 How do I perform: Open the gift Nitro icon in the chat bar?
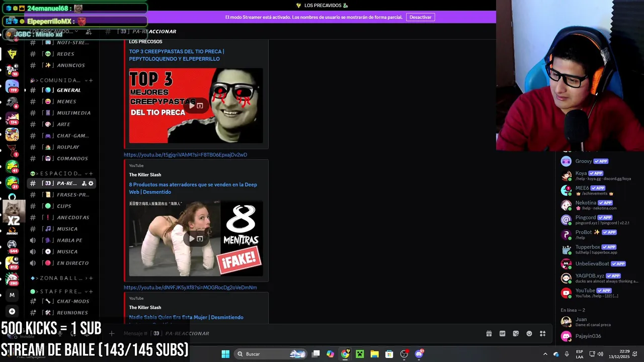click(x=489, y=333)
